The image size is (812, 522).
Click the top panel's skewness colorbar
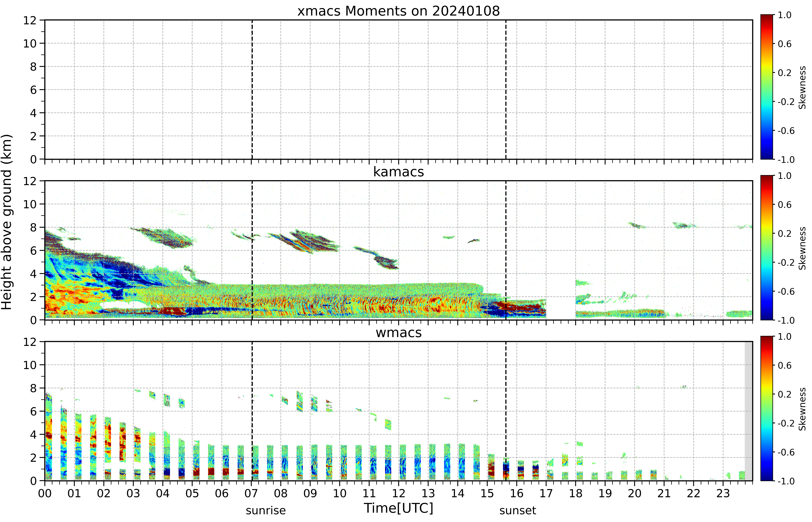tap(767, 87)
